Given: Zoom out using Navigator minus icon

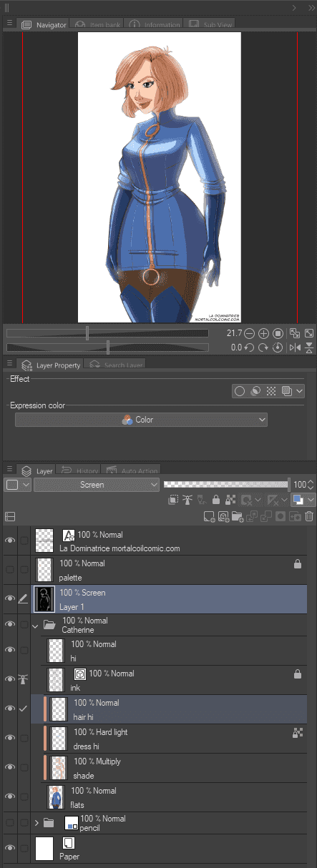Looking at the screenshot, I should point(249,334).
